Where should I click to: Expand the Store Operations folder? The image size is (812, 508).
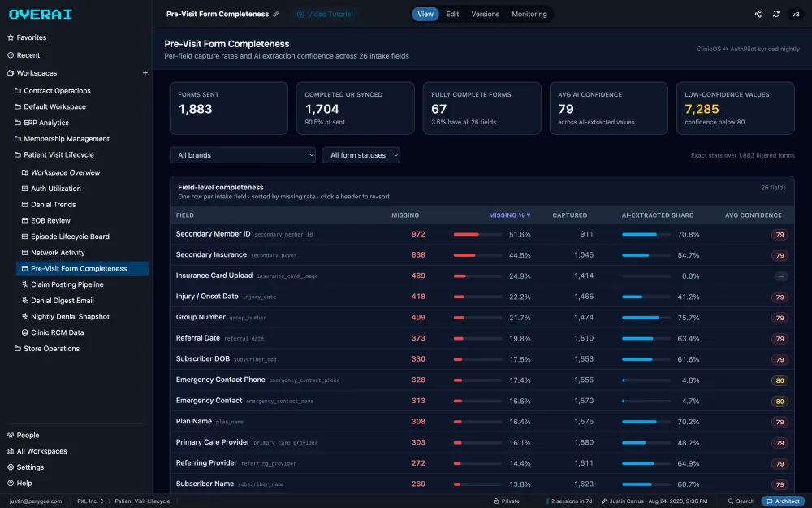(46, 349)
